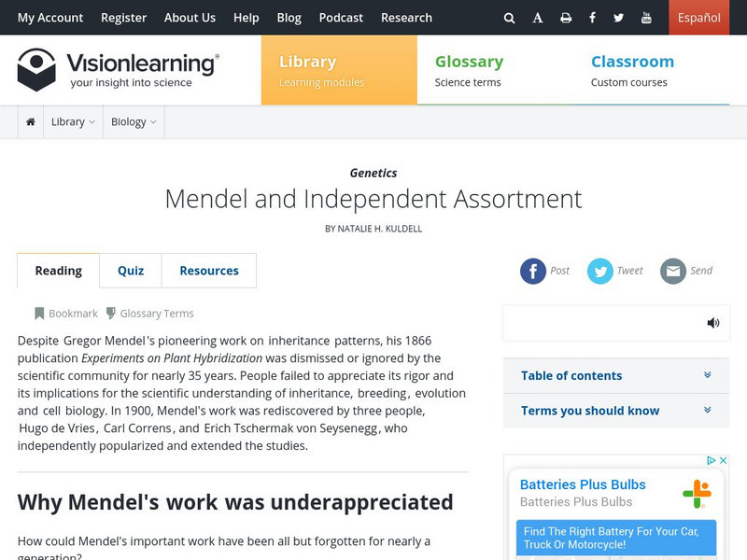The image size is (747, 560).
Task: Go to home via house icon
Action: pyautogui.click(x=31, y=121)
